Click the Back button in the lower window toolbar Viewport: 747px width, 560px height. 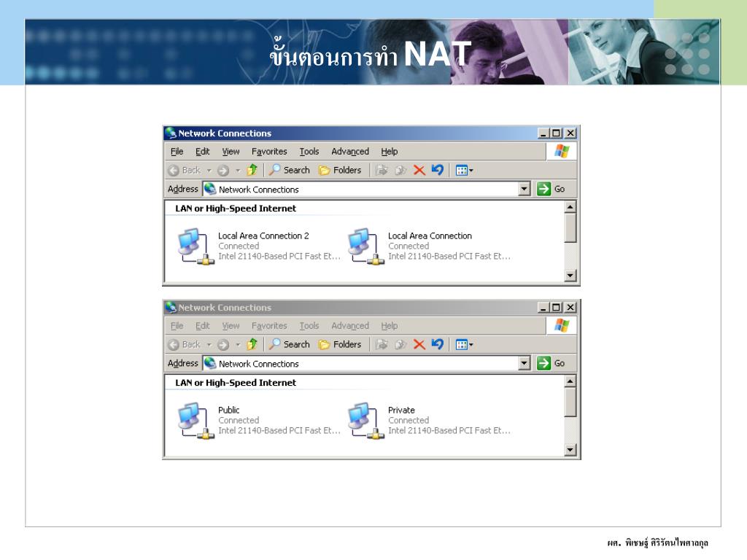coord(185,345)
